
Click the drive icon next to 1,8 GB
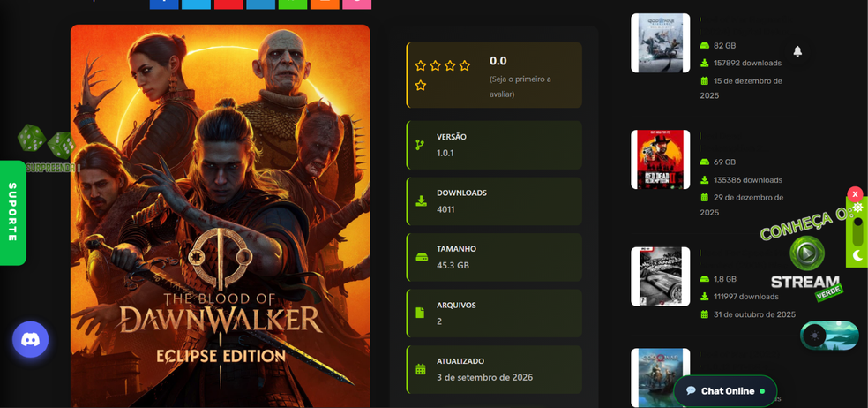tap(705, 279)
